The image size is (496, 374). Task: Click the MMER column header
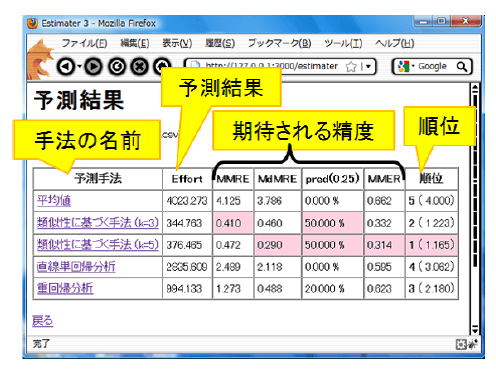pos(384,179)
